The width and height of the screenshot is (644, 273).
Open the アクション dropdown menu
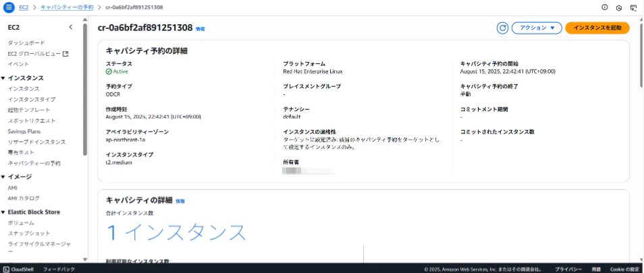click(537, 28)
